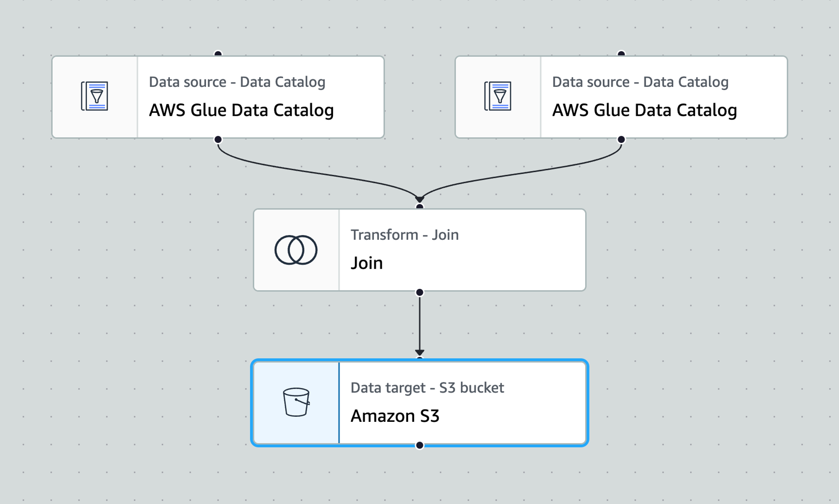
Task: Click the top input port of the Join node
Action: coord(419,205)
